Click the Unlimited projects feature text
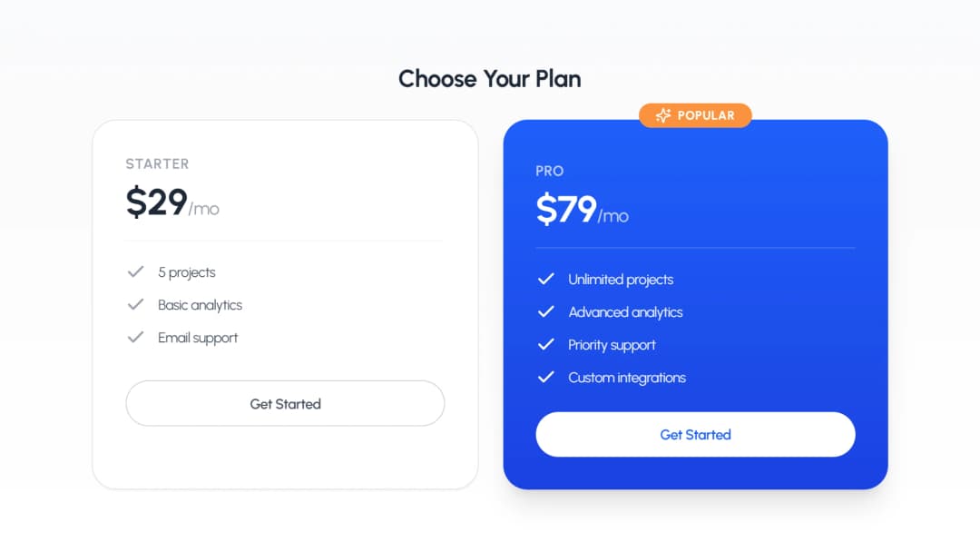The image size is (980, 552). [620, 279]
